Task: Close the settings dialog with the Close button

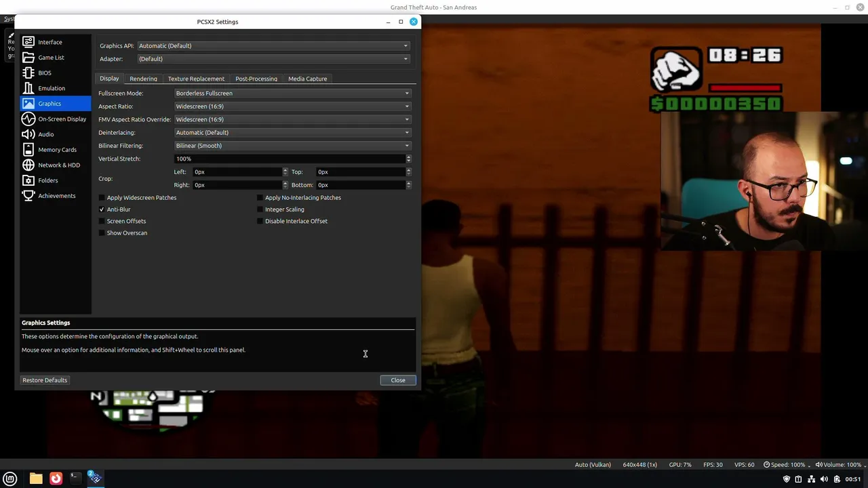Action: tap(398, 380)
